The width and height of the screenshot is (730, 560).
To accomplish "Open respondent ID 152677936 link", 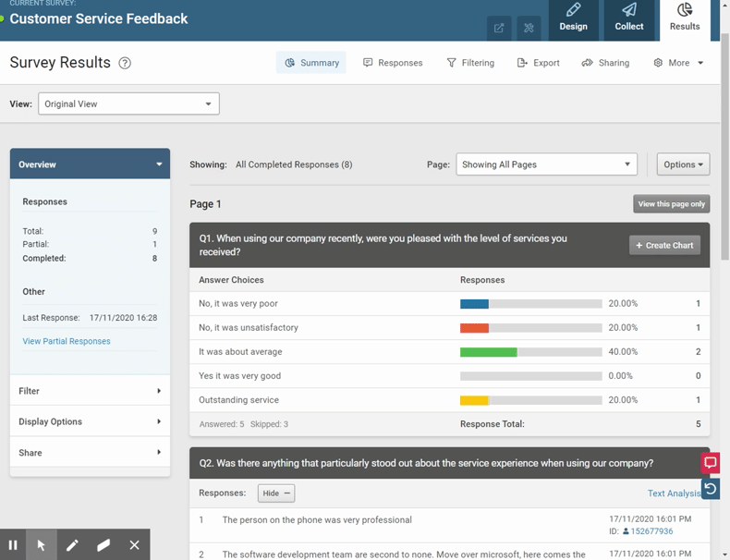I will coord(651,531).
